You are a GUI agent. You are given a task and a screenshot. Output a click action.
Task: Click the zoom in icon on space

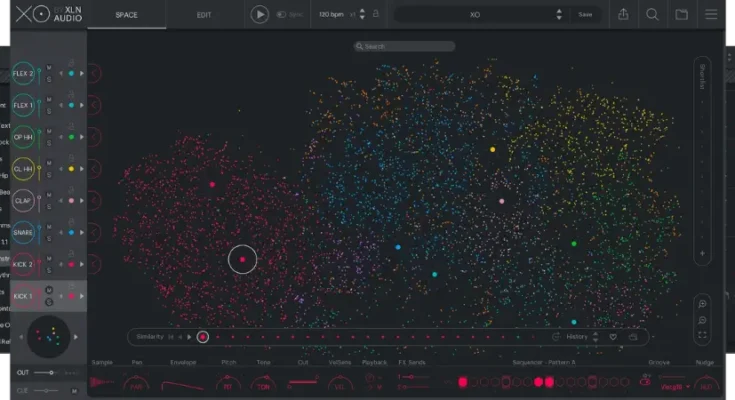click(x=703, y=303)
